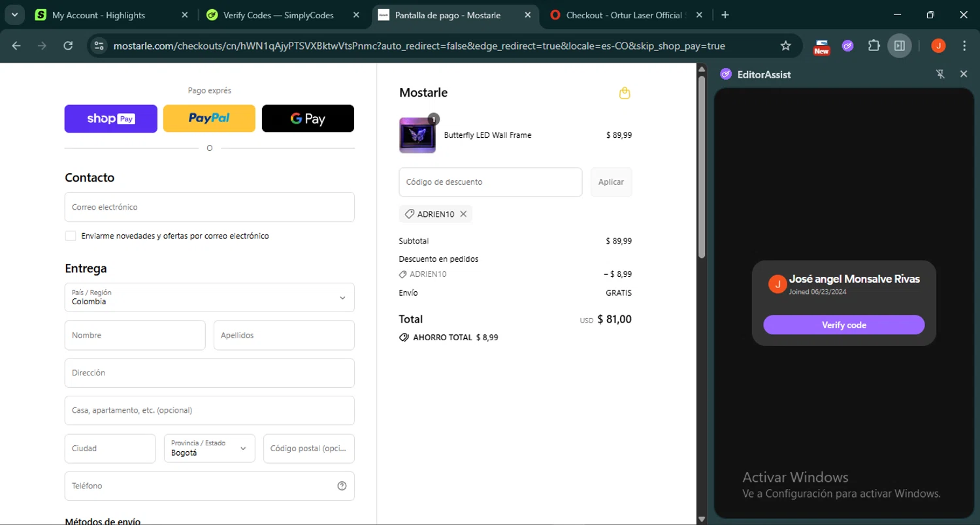Close the Pantalla de pago tab
The height and width of the screenshot is (525, 980).
527,15
